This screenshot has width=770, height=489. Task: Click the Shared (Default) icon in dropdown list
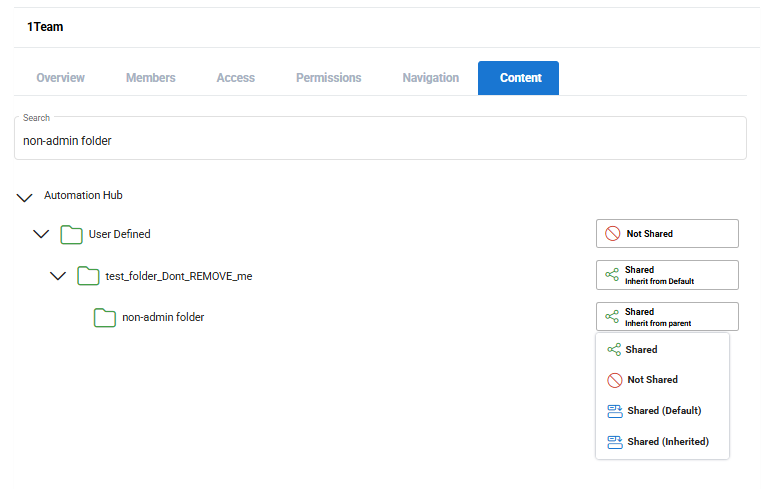(614, 411)
